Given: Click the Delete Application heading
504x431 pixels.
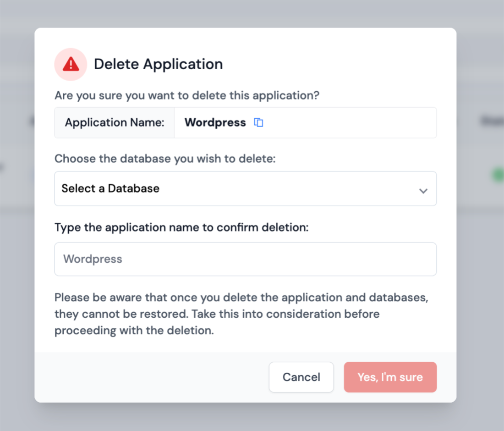Looking at the screenshot, I should [x=158, y=64].
